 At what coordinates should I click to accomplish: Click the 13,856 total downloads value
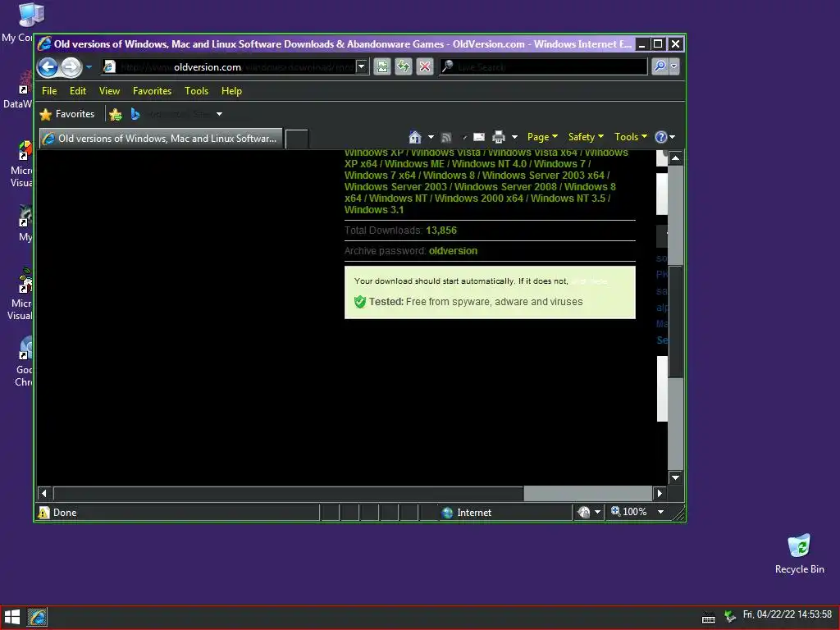(x=441, y=231)
